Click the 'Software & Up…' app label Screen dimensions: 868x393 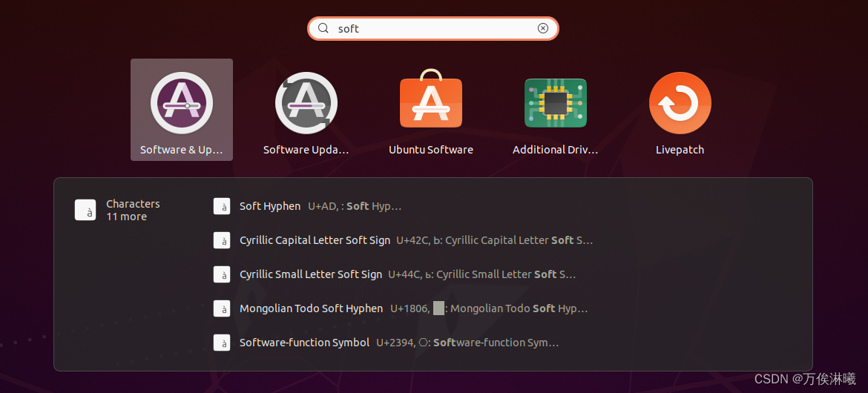click(x=181, y=150)
